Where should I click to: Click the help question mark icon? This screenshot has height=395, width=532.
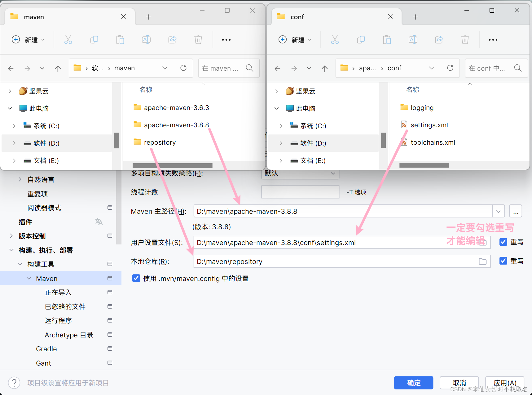click(x=14, y=383)
